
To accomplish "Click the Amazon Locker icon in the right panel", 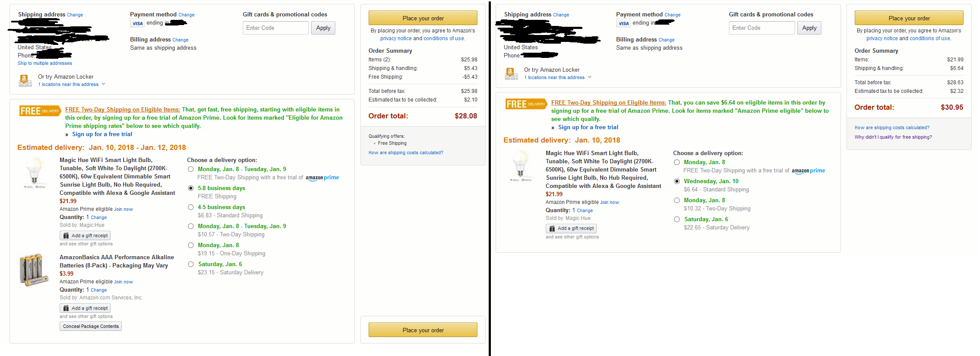I will 511,73.
